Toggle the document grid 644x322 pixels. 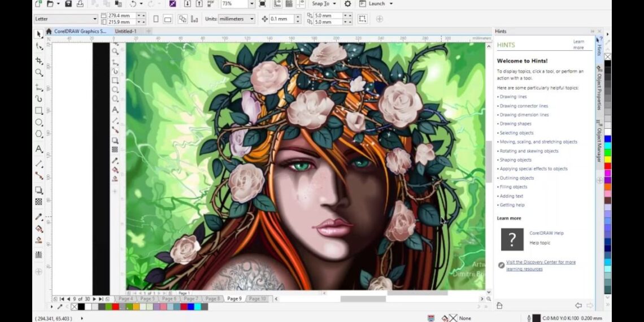(289, 4)
